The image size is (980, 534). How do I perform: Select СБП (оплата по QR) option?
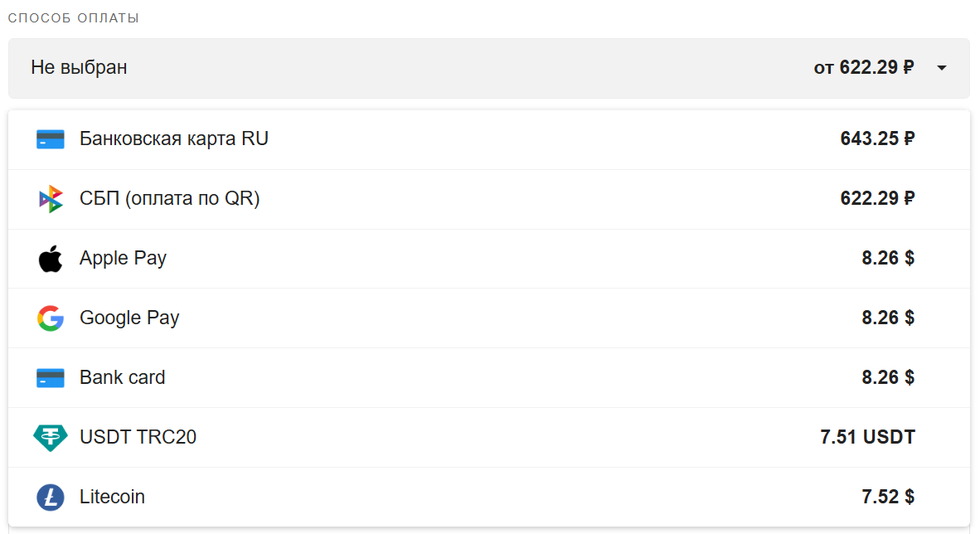click(x=488, y=199)
